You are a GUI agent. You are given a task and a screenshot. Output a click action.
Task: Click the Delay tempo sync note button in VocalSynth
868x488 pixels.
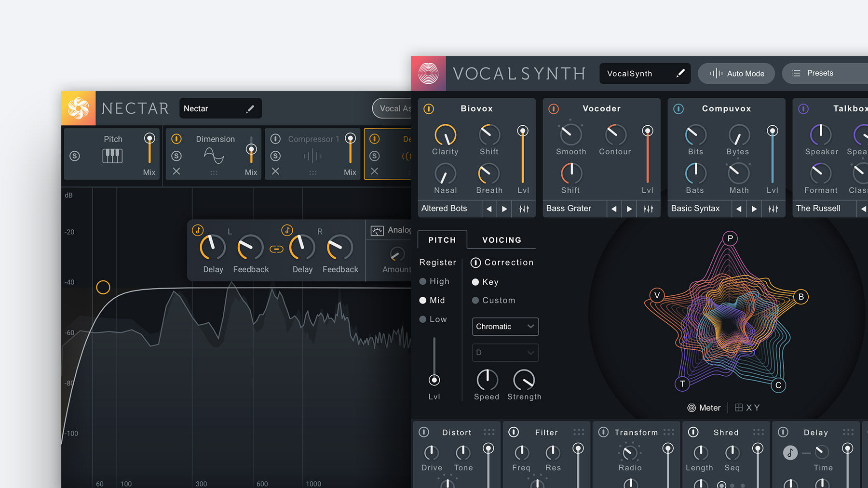point(790,453)
